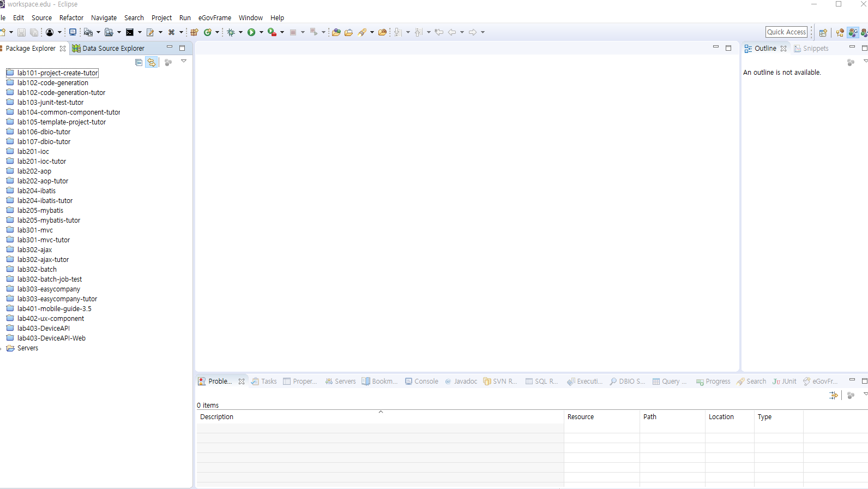
Task: Click the monitor-shaped toolbar icon
Action: 73,32
